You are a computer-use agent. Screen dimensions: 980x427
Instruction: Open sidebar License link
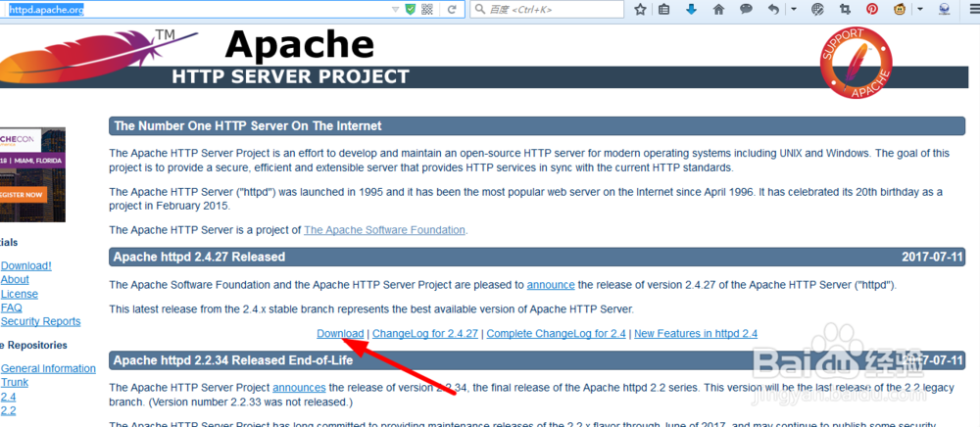(x=20, y=294)
